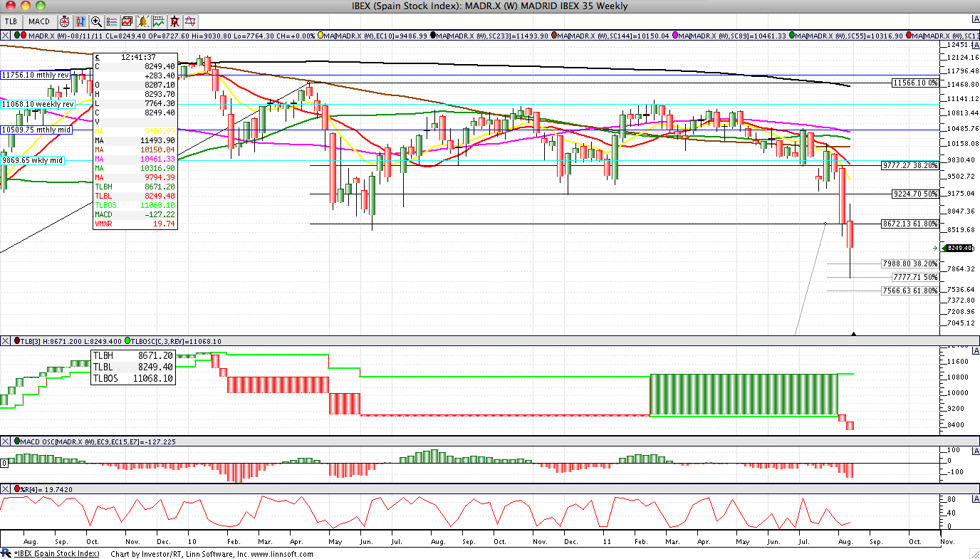Set a price alert with the bell icon
980x559 pixels.
pyautogui.click(x=142, y=21)
